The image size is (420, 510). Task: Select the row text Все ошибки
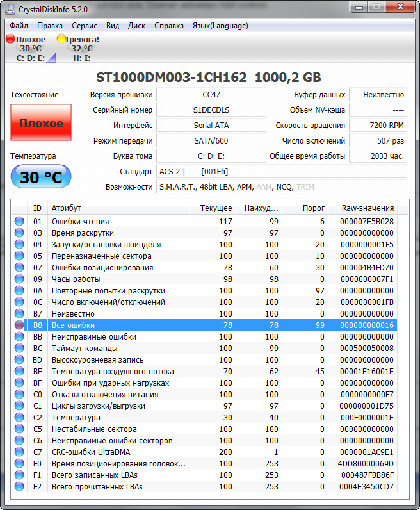pos(73,325)
